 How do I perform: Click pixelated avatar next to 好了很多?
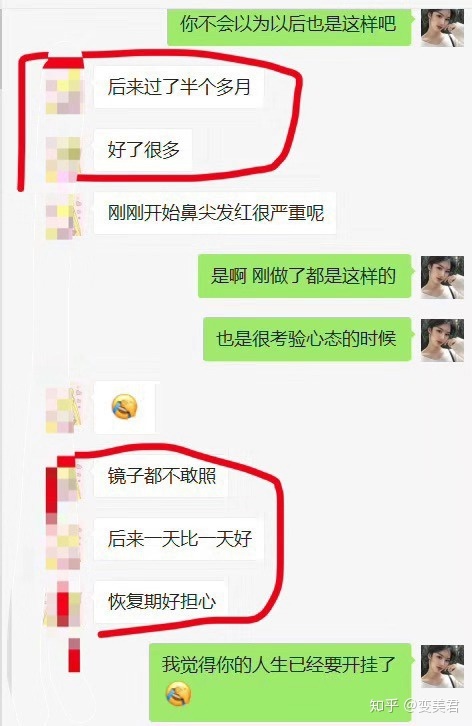(64, 159)
